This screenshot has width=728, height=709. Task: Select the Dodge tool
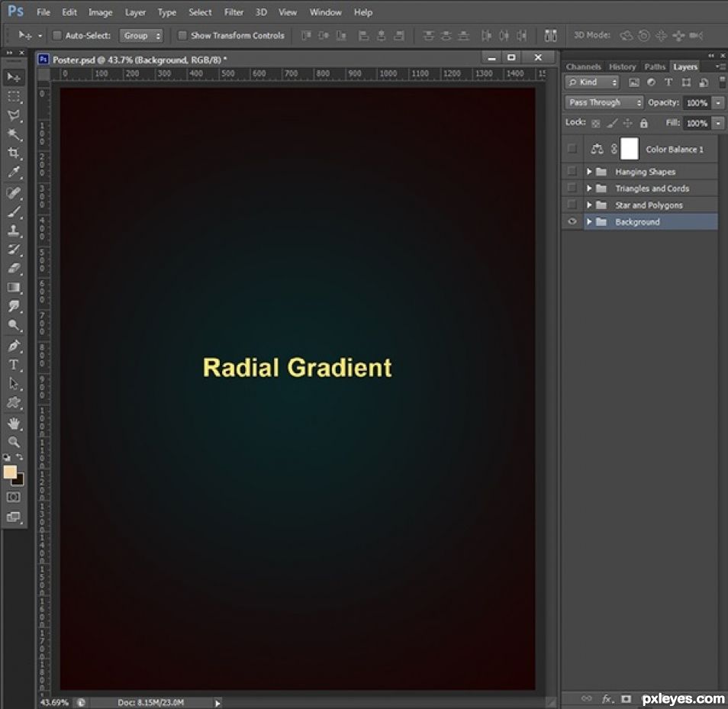coord(14,325)
